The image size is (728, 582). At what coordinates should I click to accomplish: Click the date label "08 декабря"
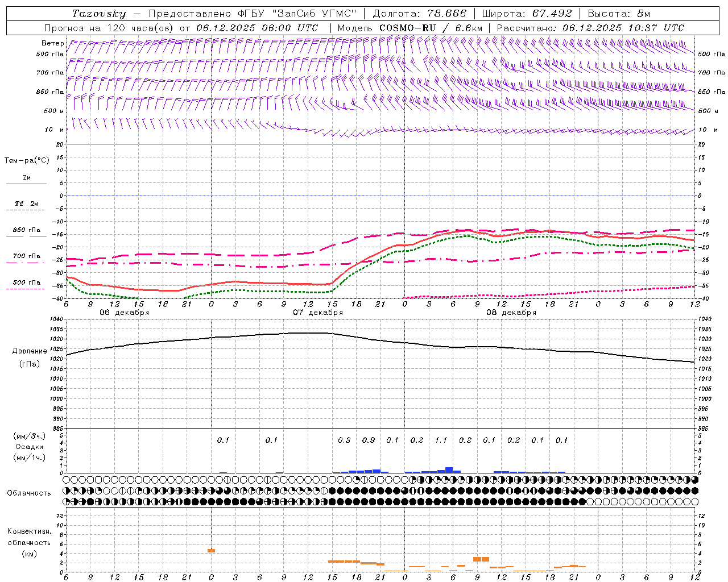pos(511,313)
